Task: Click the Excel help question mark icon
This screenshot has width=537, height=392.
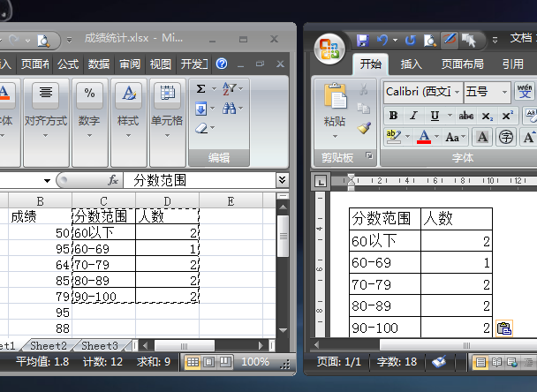Action: 222,64
